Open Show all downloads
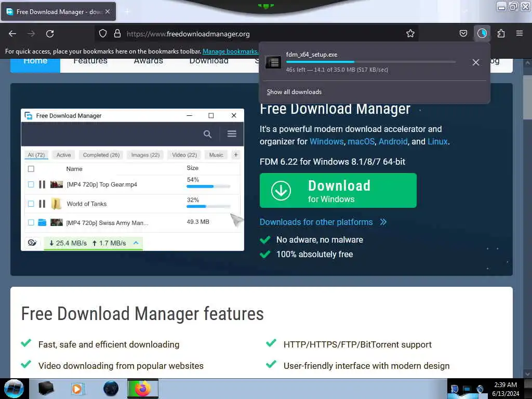The width and height of the screenshot is (532, 399). (x=294, y=92)
